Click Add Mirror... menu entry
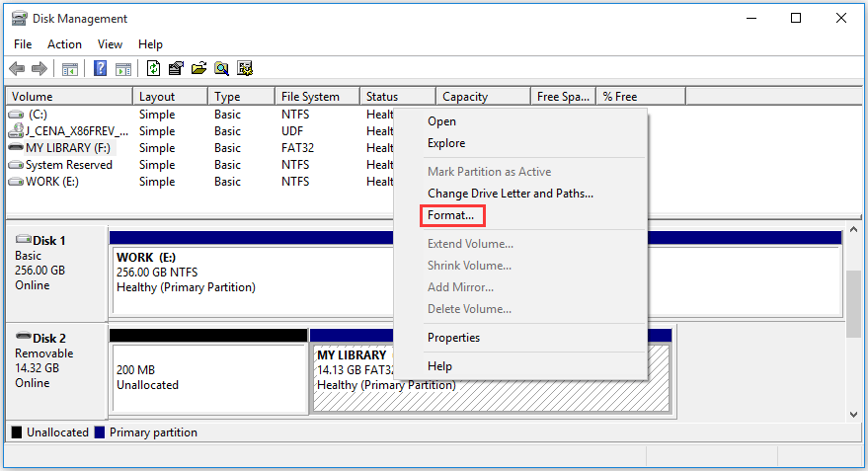 520,286
